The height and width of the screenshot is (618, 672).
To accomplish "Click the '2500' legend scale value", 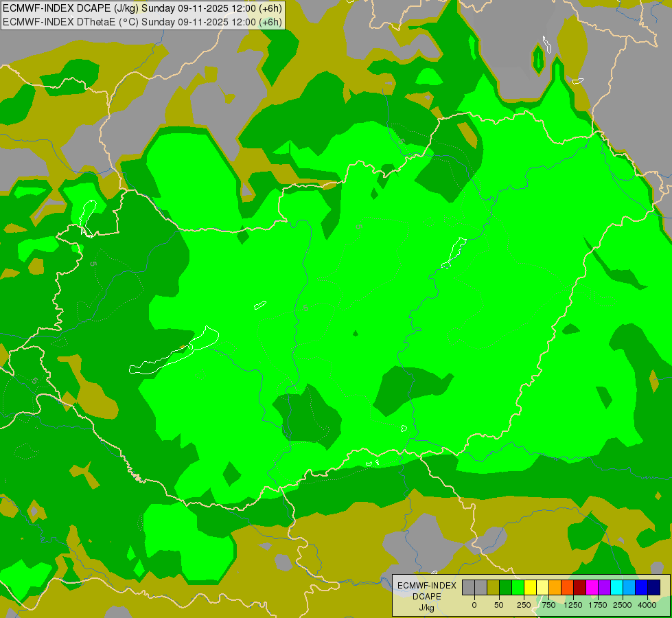I will (623, 605).
